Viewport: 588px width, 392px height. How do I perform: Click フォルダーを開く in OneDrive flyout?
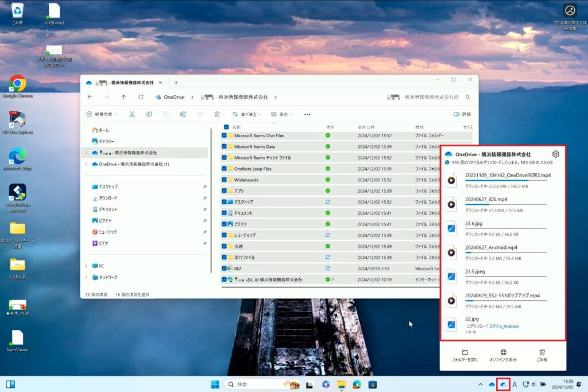tap(465, 355)
